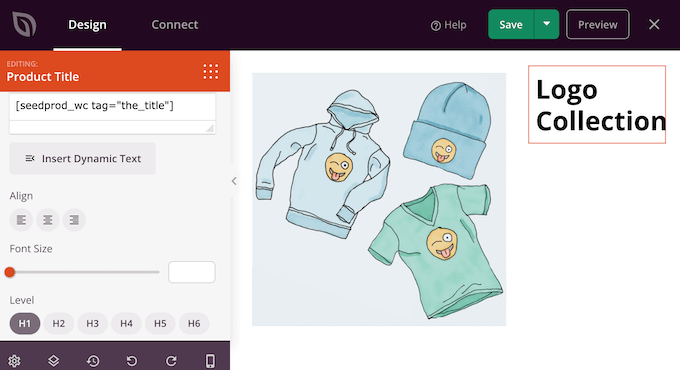Save the page design
680x370 pixels.
click(511, 25)
